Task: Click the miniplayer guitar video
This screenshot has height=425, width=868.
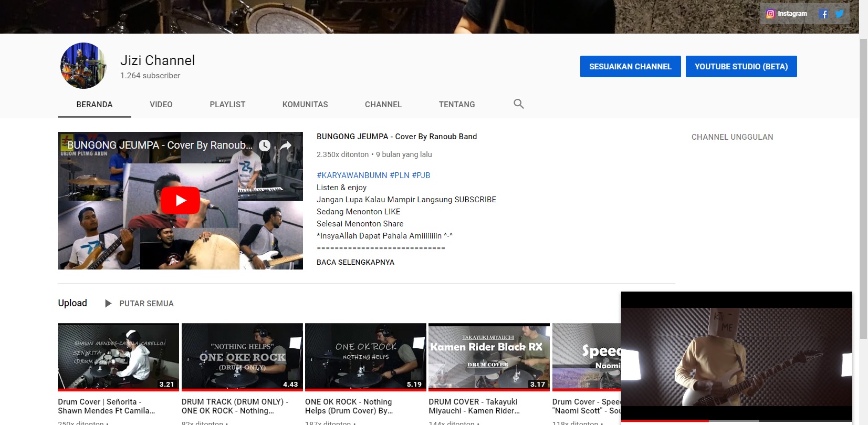Action: (737, 356)
